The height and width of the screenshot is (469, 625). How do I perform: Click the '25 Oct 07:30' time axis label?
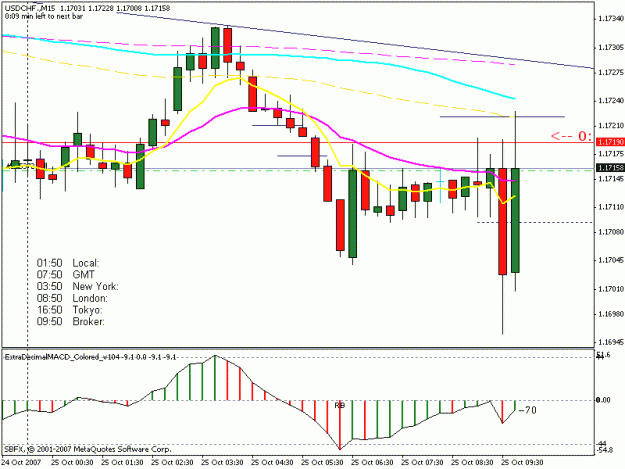click(423, 463)
